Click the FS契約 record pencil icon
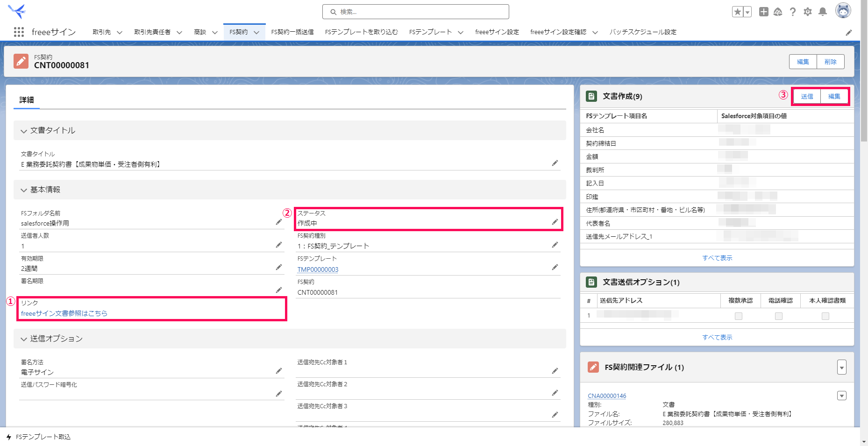 click(x=21, y=61)
